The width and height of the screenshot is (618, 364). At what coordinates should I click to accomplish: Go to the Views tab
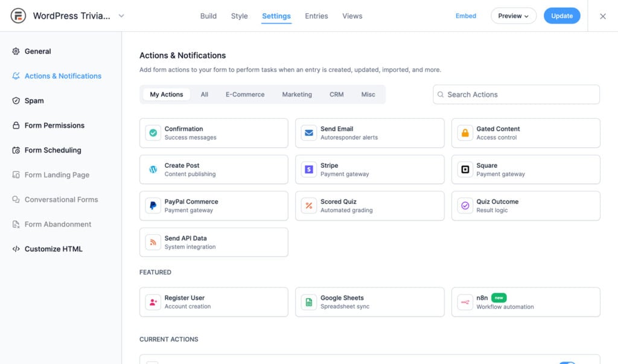pos(352,16)
